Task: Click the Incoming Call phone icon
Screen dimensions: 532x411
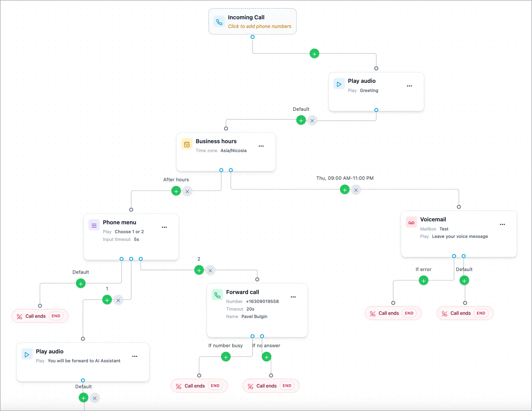Action: point(219,22)
